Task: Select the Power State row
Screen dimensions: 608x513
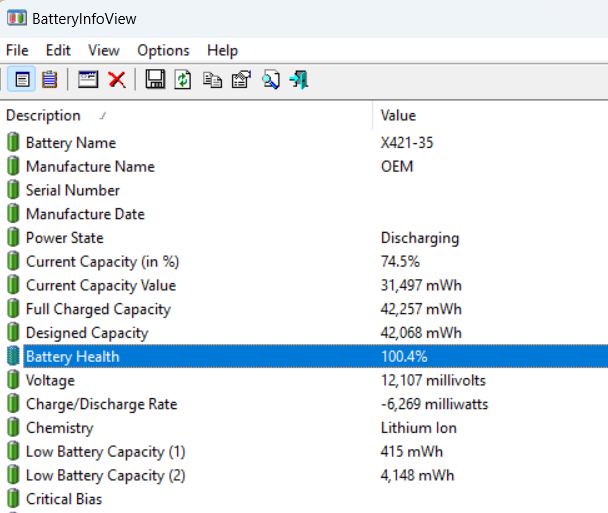Action: tap(304, 238)
